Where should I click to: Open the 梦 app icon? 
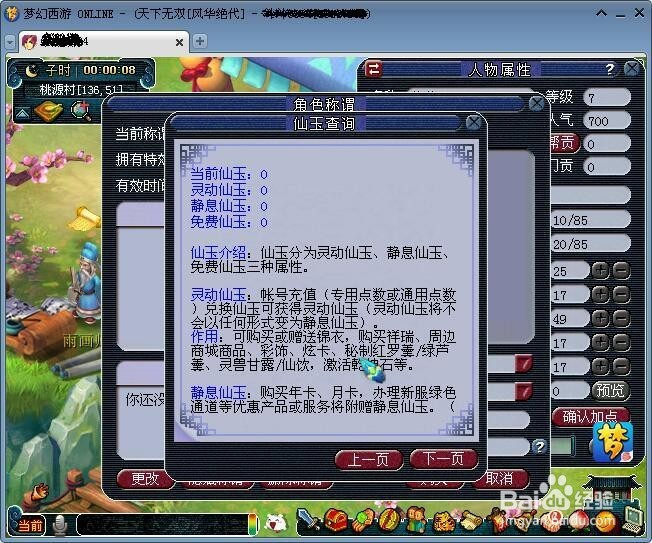click(613, 443)
